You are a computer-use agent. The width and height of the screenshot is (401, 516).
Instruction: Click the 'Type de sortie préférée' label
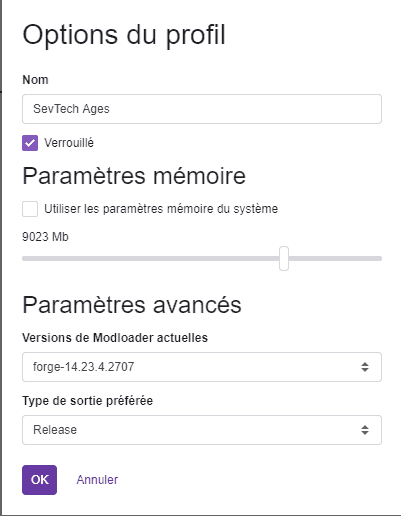[88, 401]
